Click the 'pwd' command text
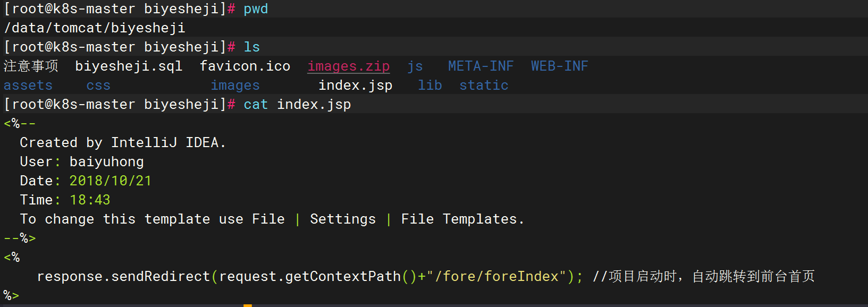This screenshot has width=868, height=307. pos(256,9)
